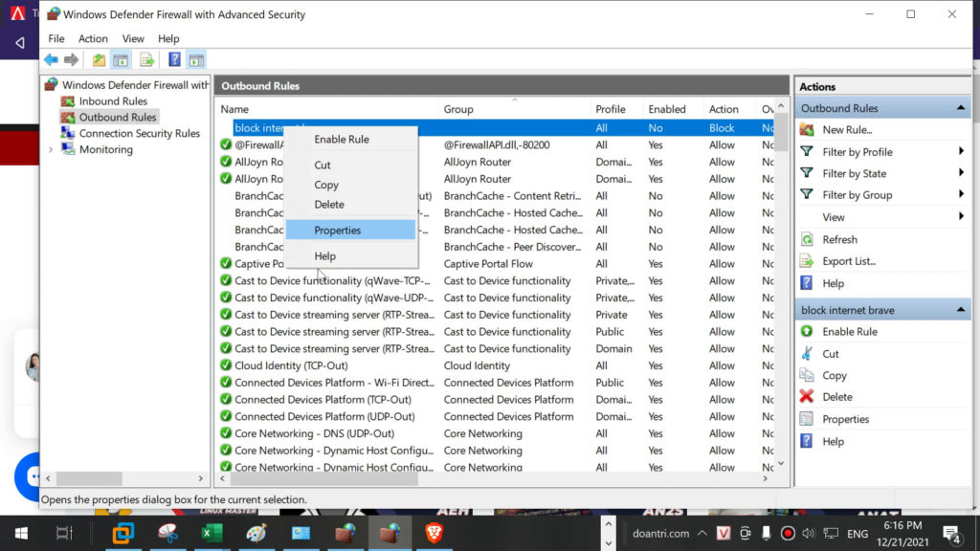Click Copy in the Actions pane
The height and width of the screenshot is (551, 980).
click(834, 375)
